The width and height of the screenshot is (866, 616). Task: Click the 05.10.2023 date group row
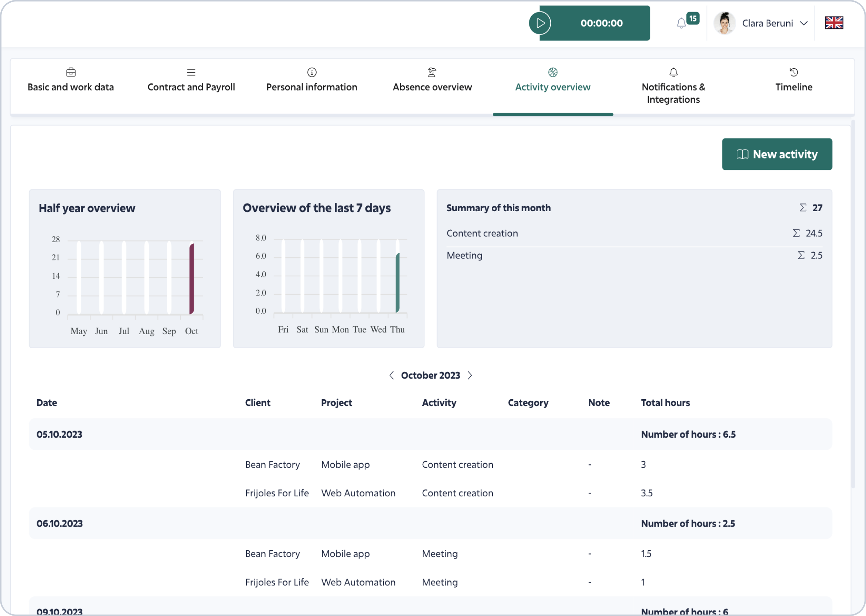click(x=430, y=434)
